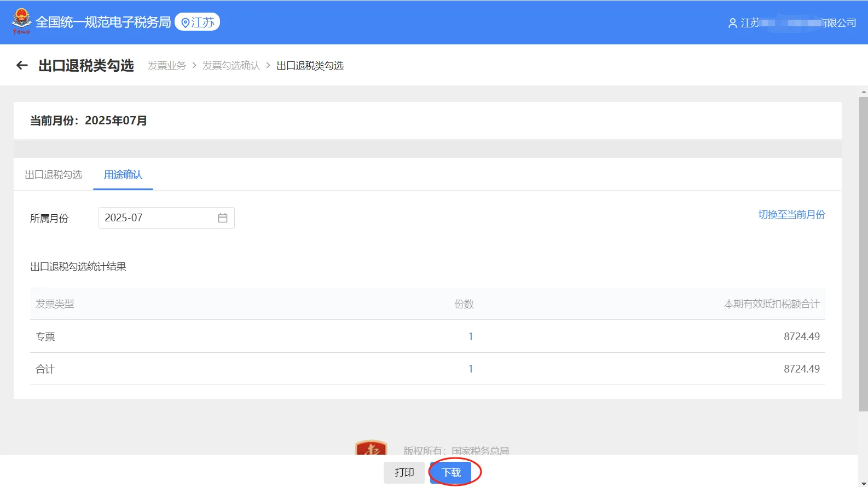
Task: Click 当前月份：2025年07月 heading text
Action: point(88,121)
